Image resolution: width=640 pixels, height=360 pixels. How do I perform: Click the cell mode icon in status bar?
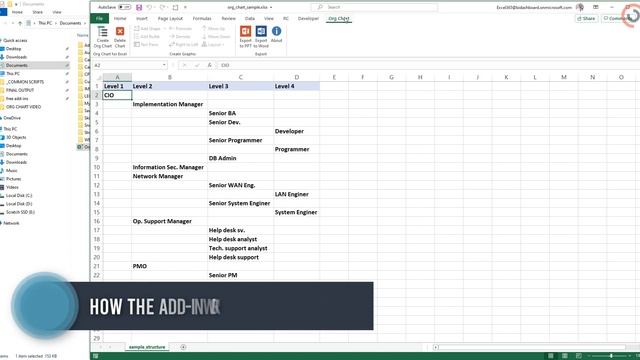(96, 356)
